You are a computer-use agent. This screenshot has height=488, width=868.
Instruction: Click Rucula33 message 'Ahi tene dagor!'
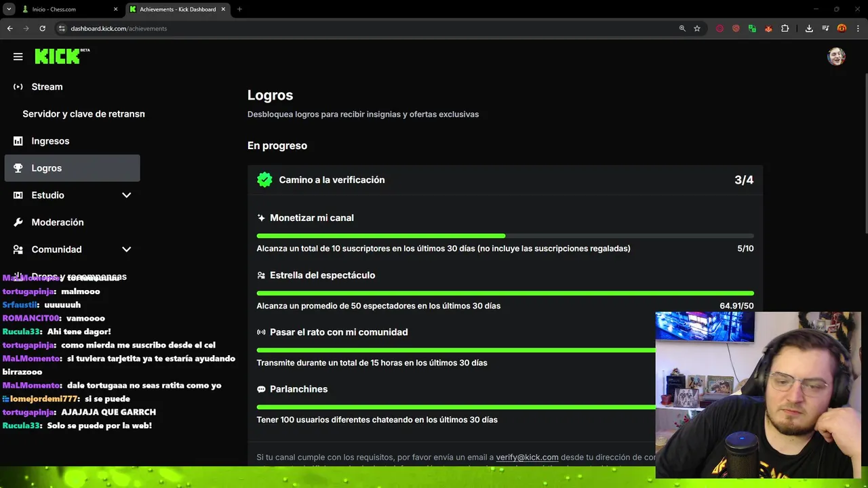79,331
